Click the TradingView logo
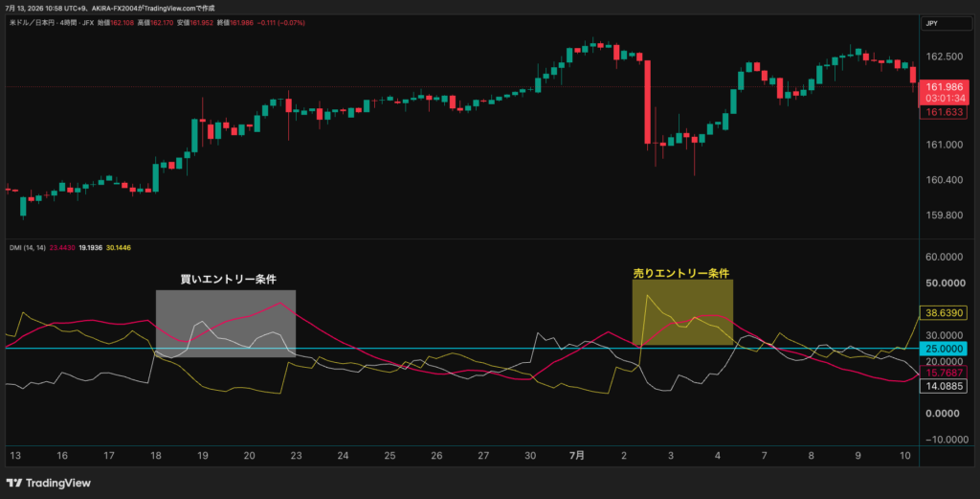 coord(49,483)
